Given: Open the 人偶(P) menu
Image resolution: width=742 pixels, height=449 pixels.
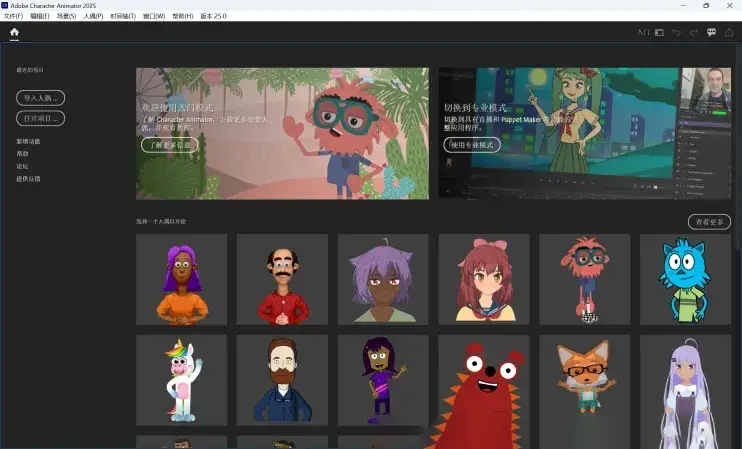Looking at the screenshot, I should point(93,17).
